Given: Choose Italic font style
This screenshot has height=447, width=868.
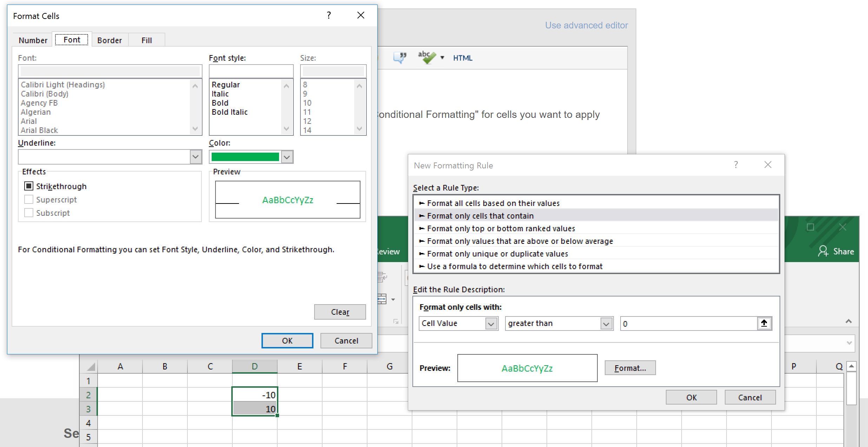Looking at the screenshot, I should pyautogui.click(x=220, y=94).
